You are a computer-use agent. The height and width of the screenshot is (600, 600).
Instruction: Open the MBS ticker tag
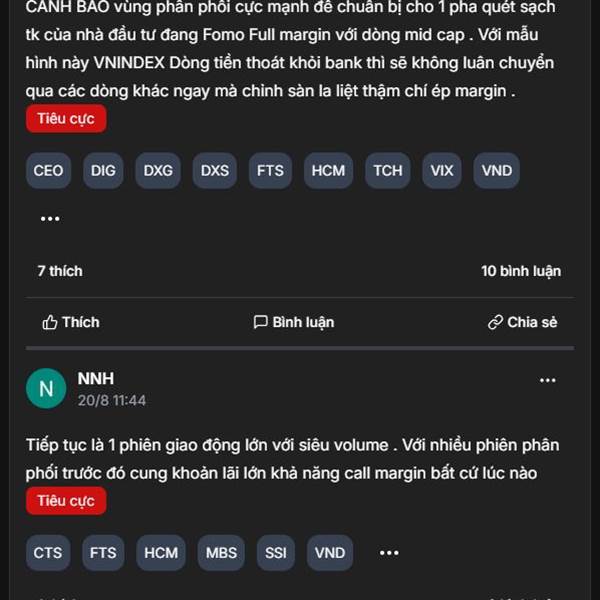pyautogui.click(x=221, y=553)
